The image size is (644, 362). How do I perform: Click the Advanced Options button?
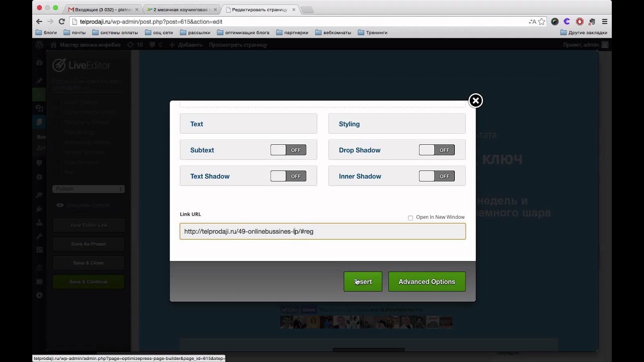pyautogui.click(x=427, y=282)
